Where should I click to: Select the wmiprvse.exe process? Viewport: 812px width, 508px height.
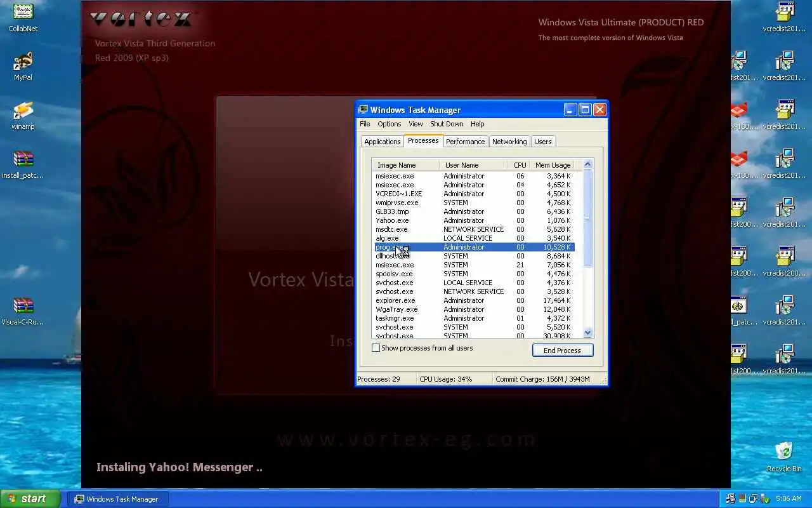(x=473, y=203)
